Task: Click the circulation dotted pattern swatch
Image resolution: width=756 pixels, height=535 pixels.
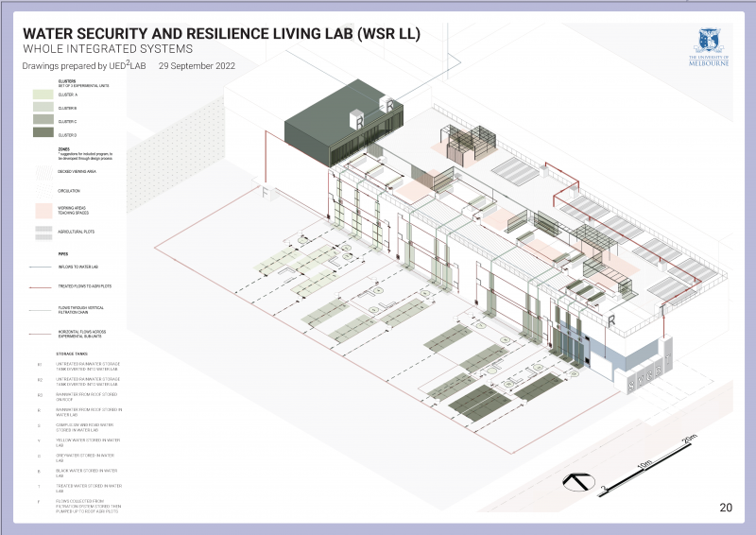Action: pos(43,191)
